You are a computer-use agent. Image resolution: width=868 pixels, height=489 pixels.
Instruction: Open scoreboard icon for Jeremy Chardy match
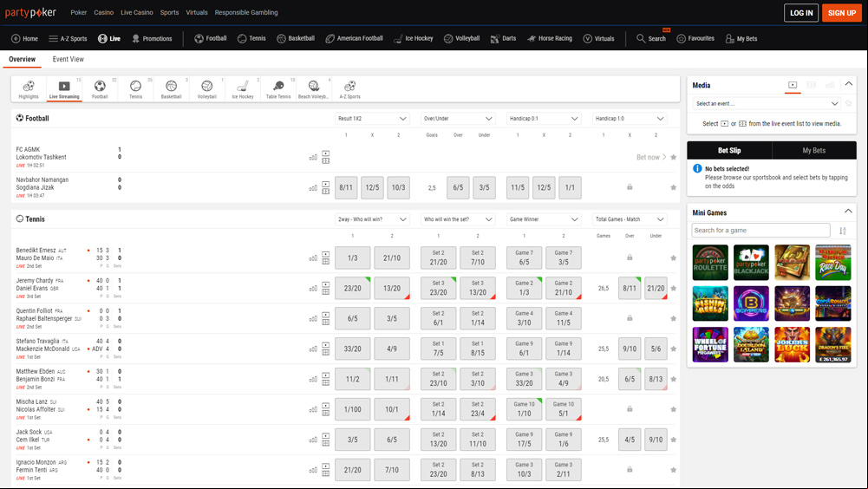(325, 292)
